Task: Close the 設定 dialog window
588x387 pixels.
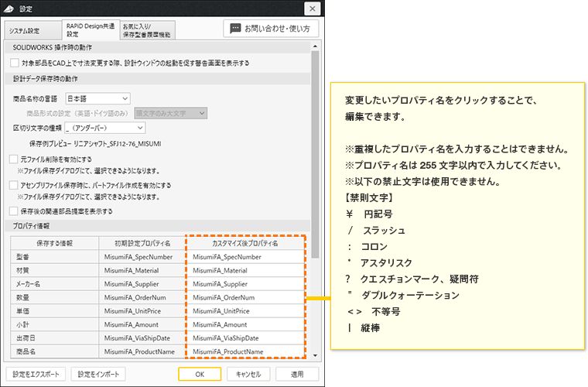Action: [x=311, y=9]
